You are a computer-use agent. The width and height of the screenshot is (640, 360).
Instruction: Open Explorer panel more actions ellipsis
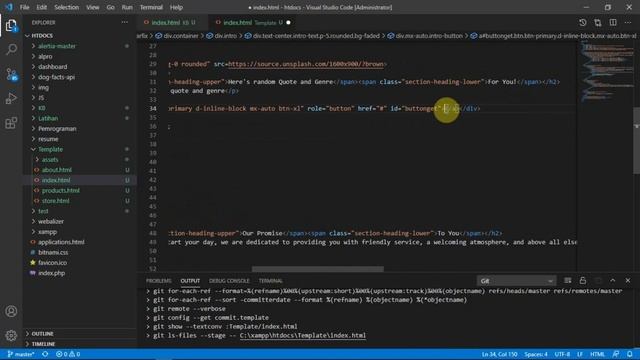[x=124, y=22]
